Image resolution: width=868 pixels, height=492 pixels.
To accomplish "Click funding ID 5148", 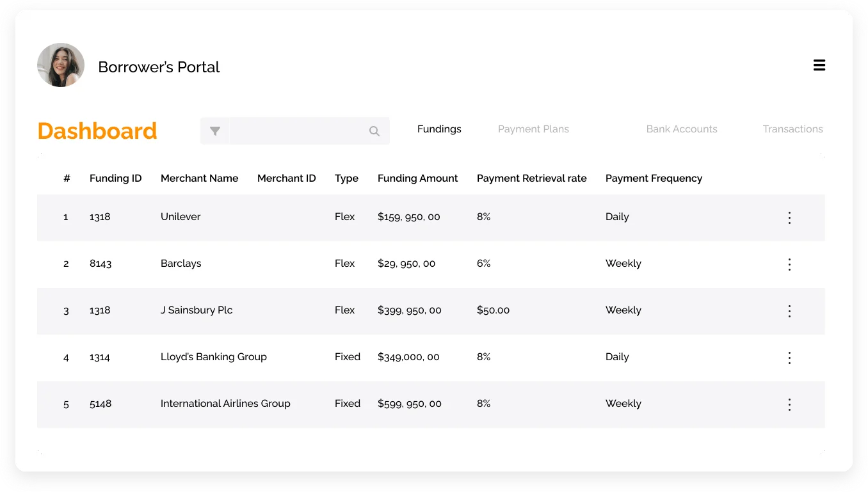I will click(100, 404).
